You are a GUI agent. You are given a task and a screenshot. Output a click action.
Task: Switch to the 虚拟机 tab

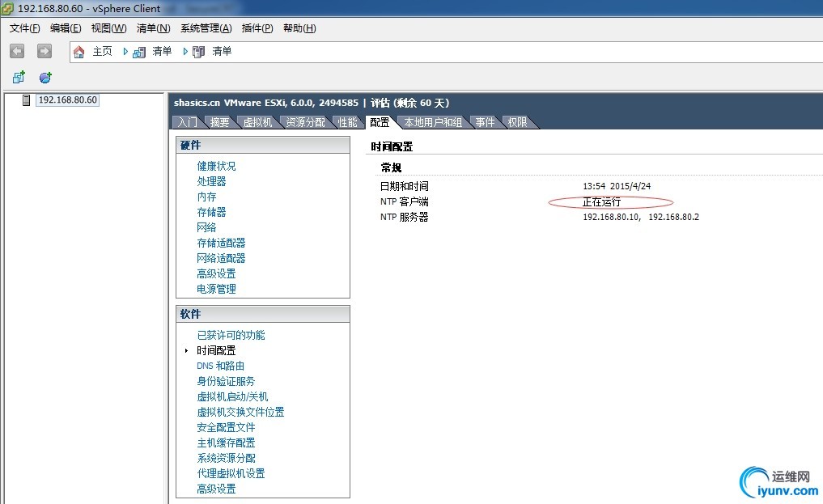pos(257,122)
